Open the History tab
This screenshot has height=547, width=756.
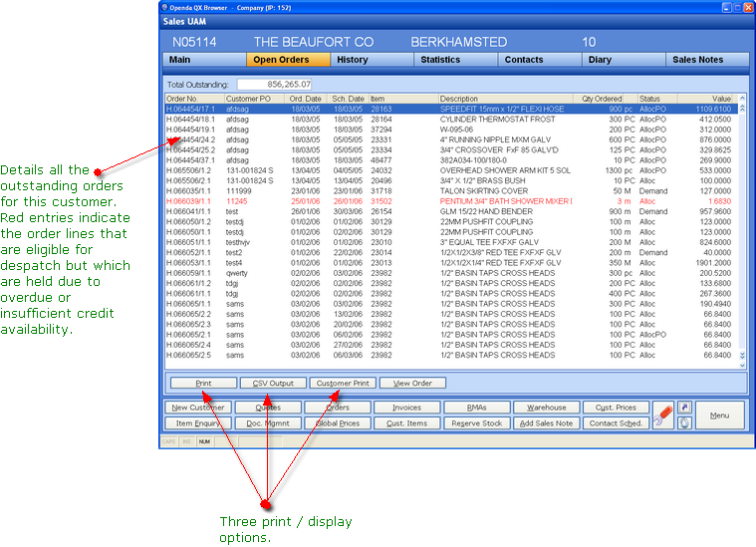click(373, 60)
